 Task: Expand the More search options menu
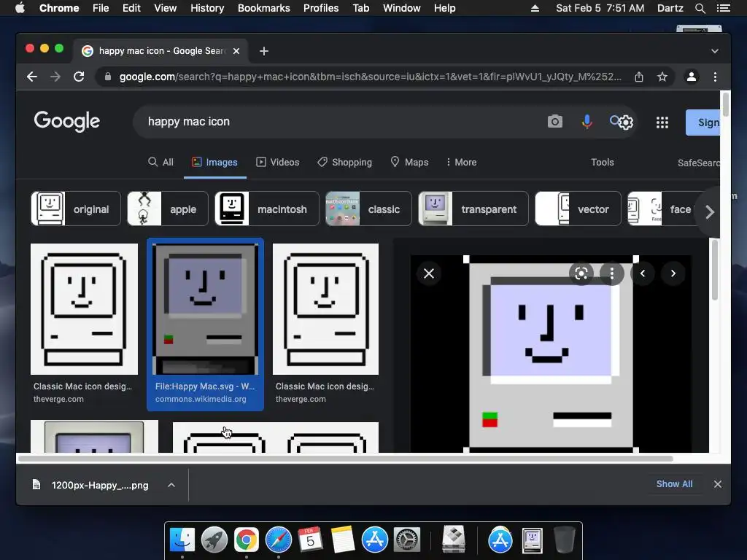[461, 163]
